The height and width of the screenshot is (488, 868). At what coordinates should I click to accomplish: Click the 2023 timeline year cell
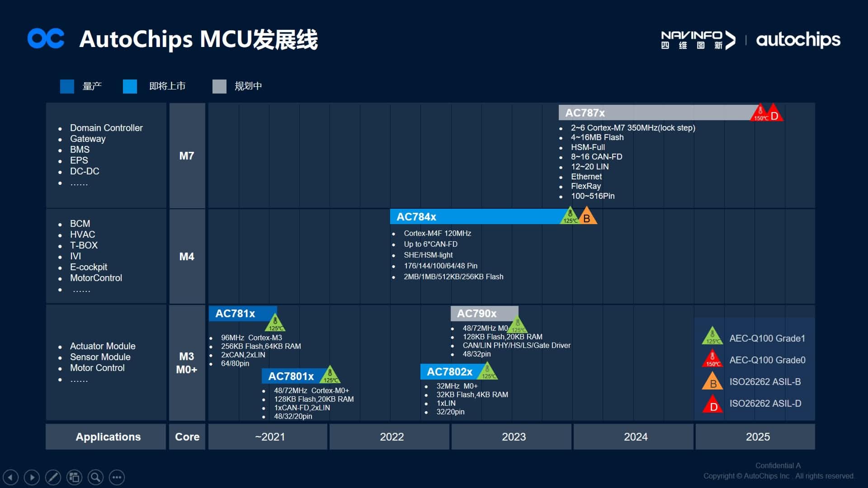coord(514,437)
